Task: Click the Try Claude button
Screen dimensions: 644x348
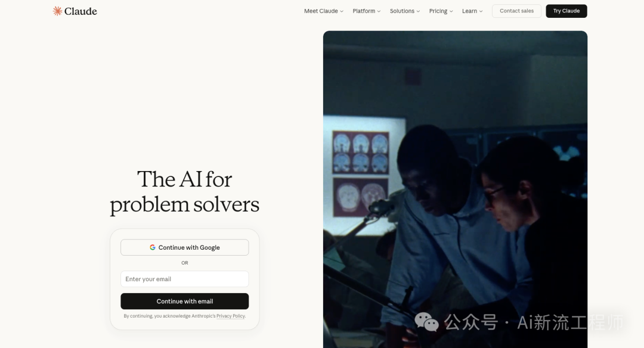Action: [566, 11]
